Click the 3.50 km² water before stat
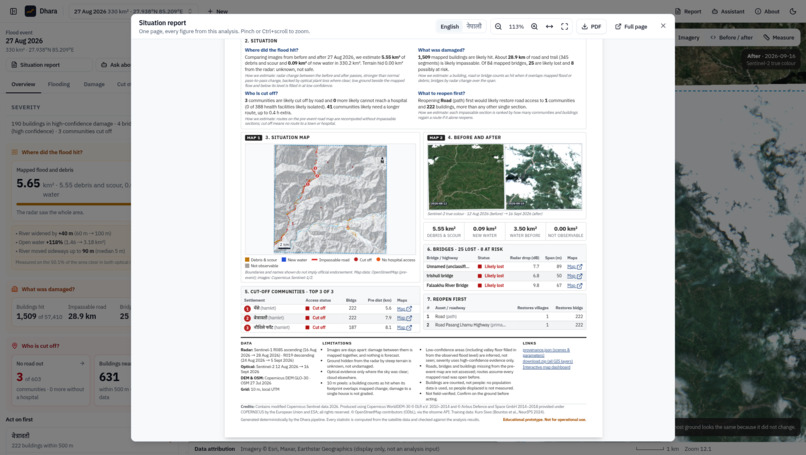 [525, 231]
